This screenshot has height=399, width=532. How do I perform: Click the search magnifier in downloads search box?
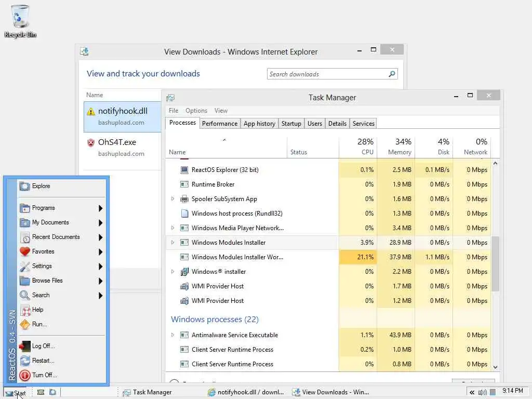tap(392, 74)
